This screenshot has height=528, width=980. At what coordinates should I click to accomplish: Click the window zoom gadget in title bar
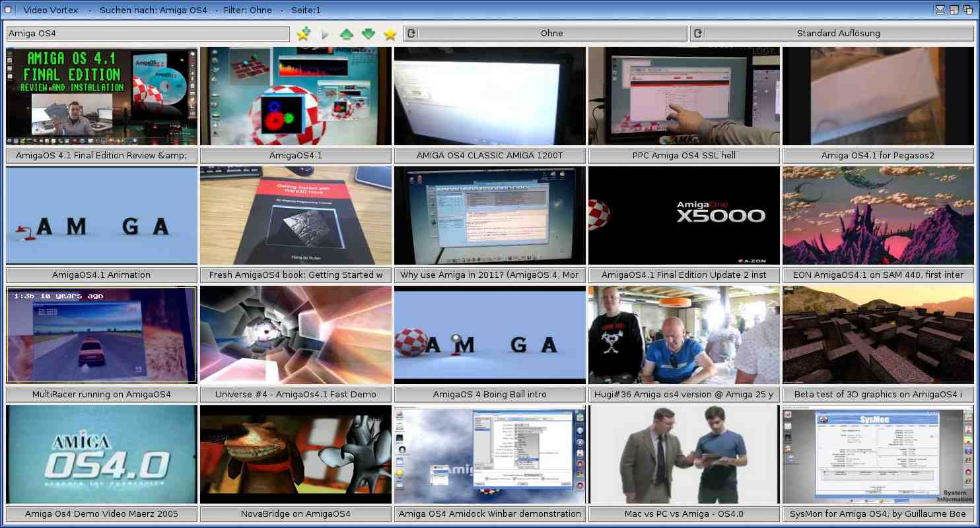coord(954,10)
